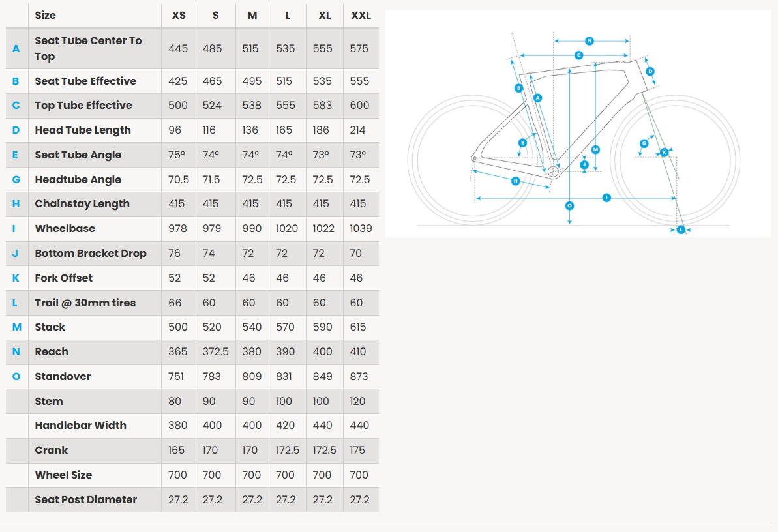The width and height of the screenshot is (778, 532).
Task: Click the N reach marker on bike diagram
Action: pos(589,41)
